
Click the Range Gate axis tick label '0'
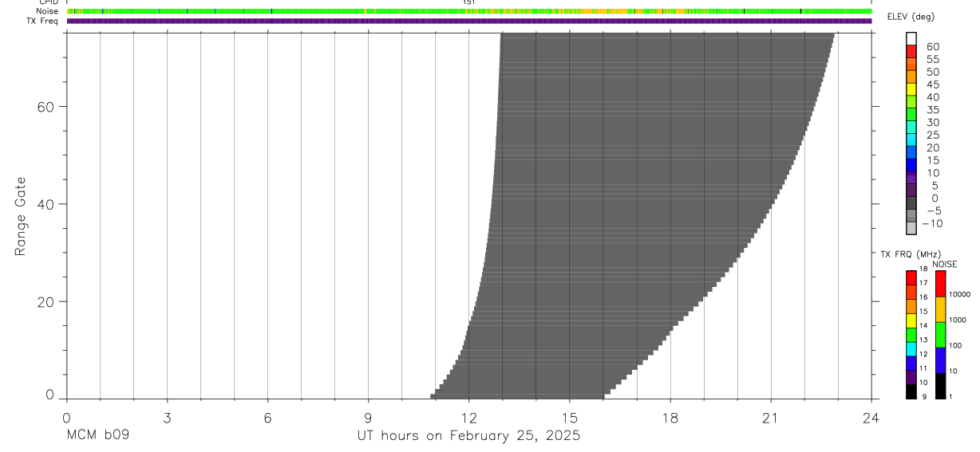pos(49,394)
